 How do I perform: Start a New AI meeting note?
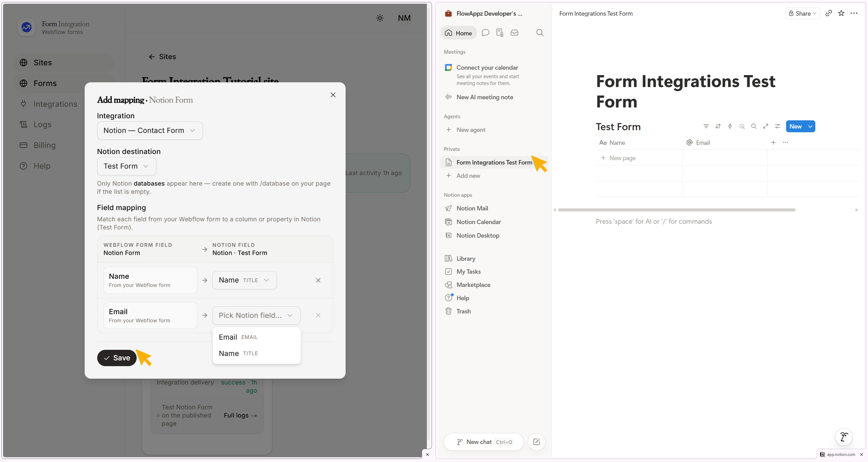(x=494, y=97)
